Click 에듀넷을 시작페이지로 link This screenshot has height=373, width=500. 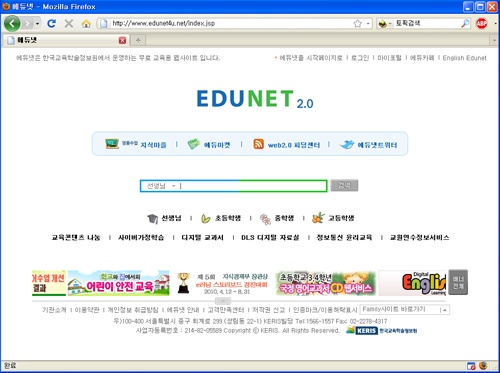click(x=311, y=58)
